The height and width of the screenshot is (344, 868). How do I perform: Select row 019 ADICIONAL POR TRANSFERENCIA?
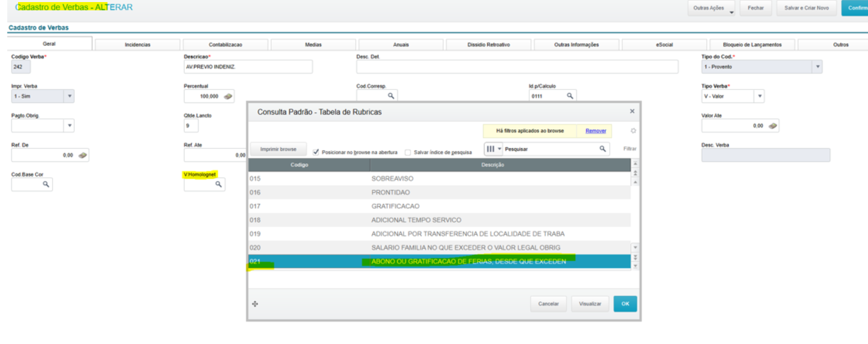point(439,233)
